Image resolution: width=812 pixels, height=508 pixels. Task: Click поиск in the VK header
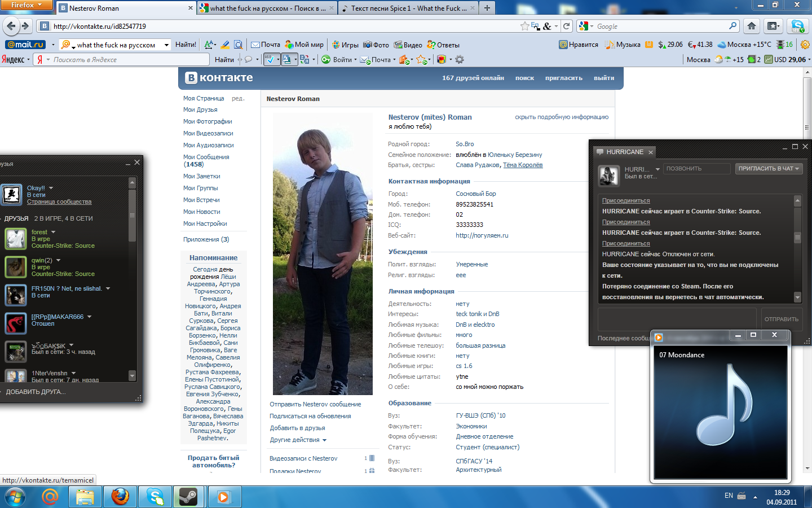pos(524,78)
